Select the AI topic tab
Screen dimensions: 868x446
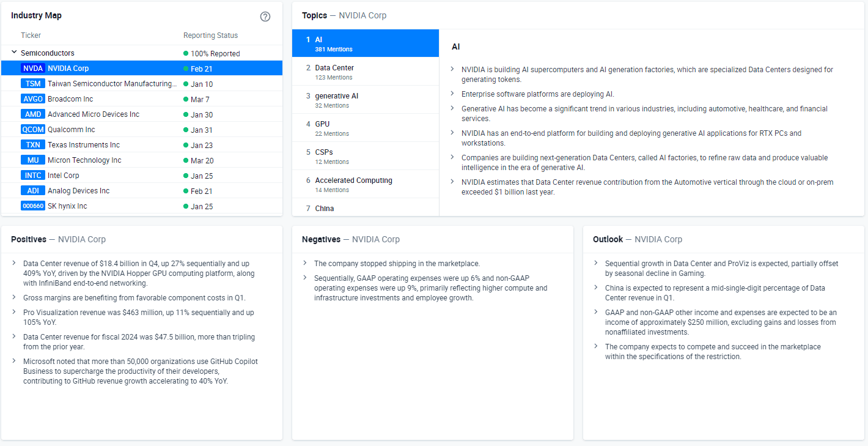pyautogui.click(x=366, y=43)
